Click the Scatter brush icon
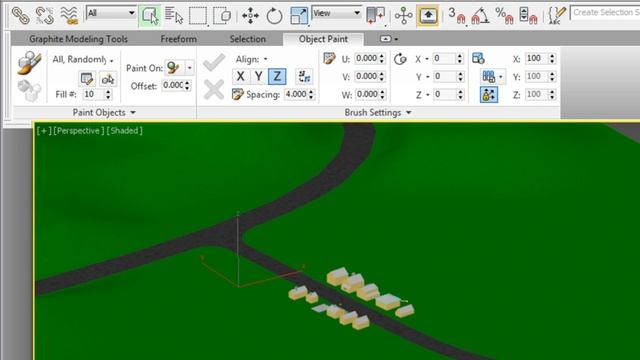 (329, 58)
